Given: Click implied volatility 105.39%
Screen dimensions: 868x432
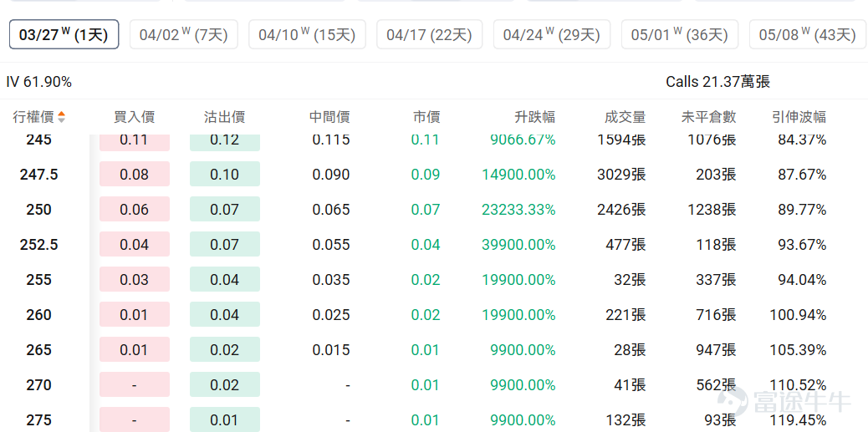Looking at the screenshot, I should point(799,350).
